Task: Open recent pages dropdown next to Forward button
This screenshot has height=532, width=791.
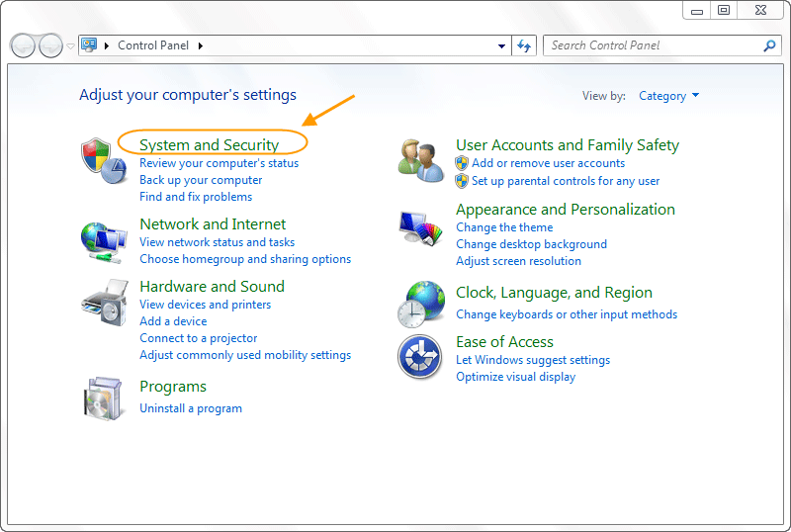Action: coord(70,45)
